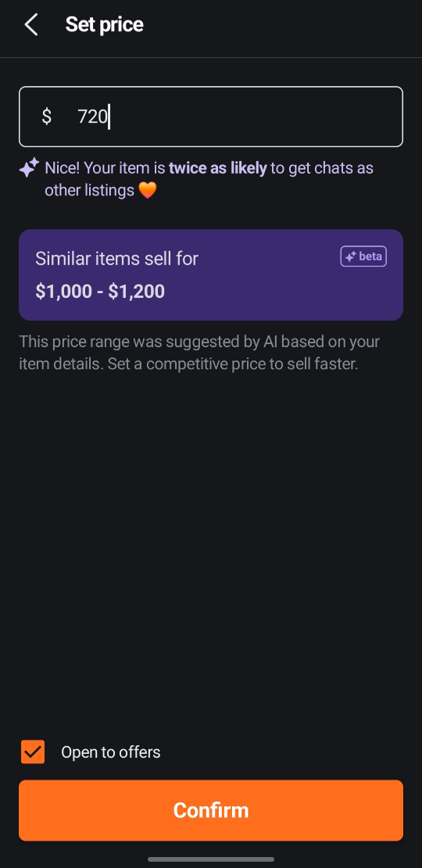Tap the bottom home gesture bar

(x=211, y=859)
